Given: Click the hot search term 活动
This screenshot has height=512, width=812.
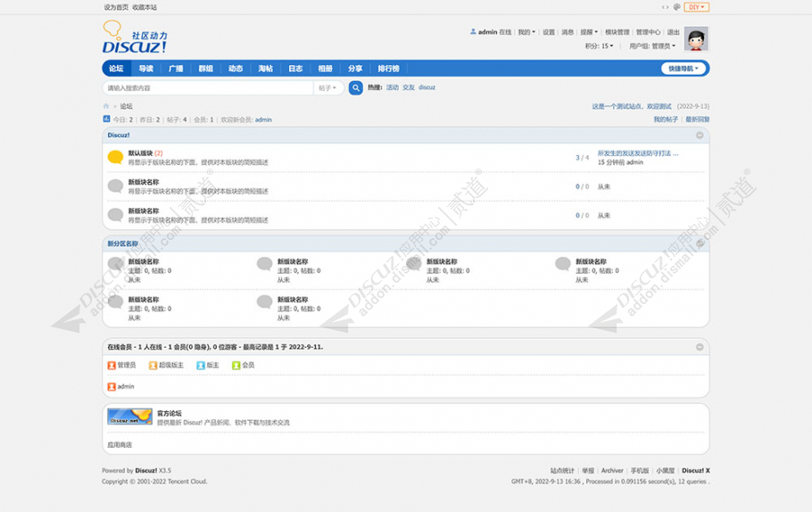Looking at the screenshot, I should (x=393, y=87).
